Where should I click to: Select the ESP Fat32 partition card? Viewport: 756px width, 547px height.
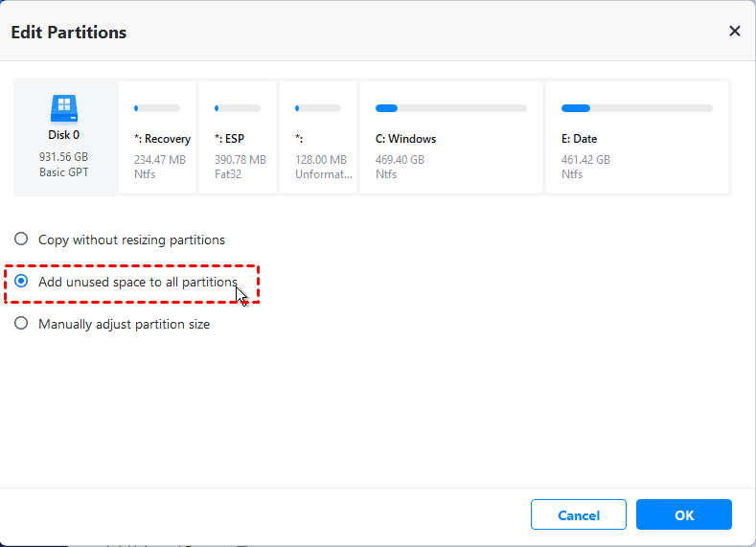point(238,137)
